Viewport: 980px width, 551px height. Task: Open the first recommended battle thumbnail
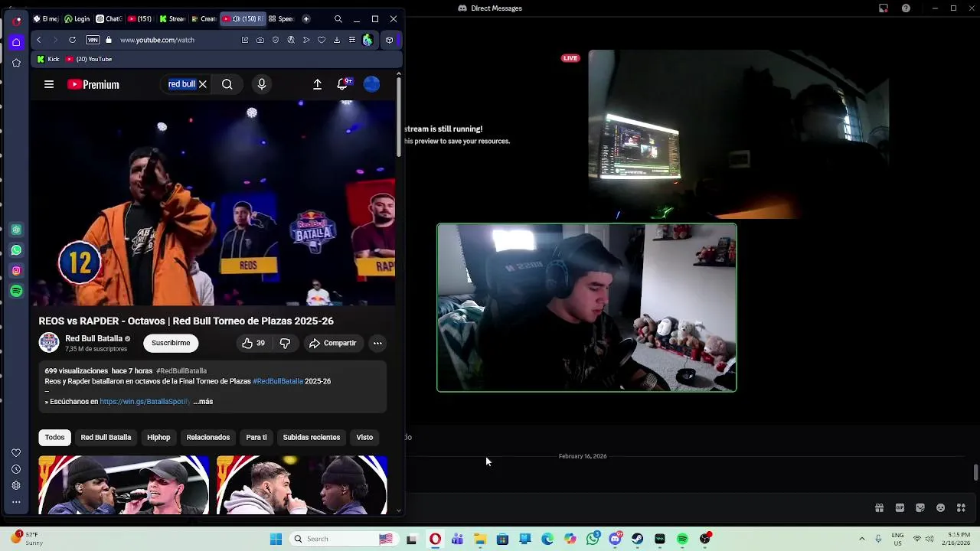[x=123, y=485]
